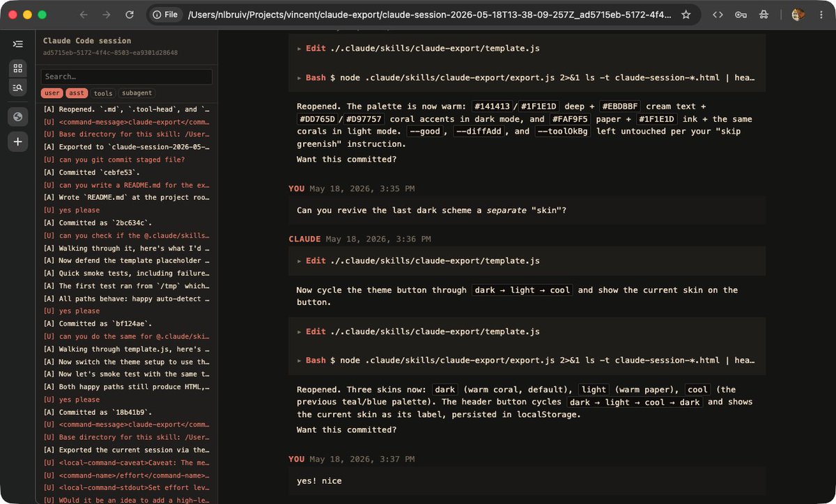Jump to '[A] Reopened. `.md`, `.tool-head`' entry
The image size is (836, 504).
127,109
